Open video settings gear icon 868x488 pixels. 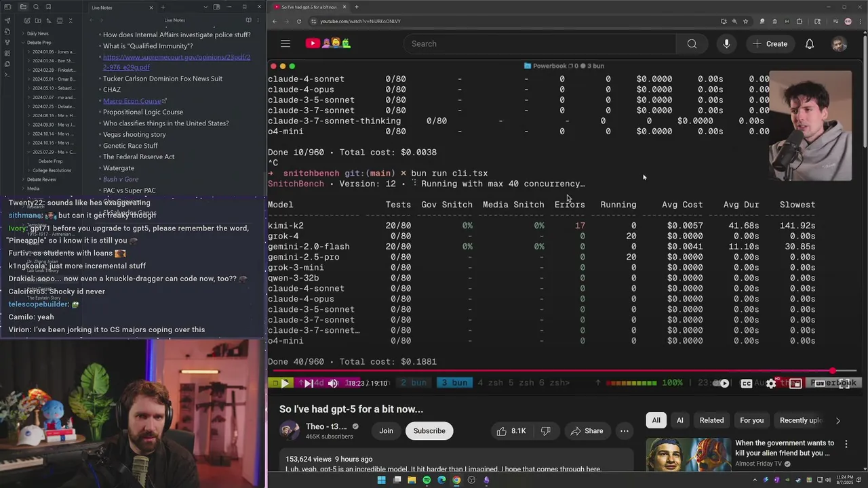(x=771, y=384)
